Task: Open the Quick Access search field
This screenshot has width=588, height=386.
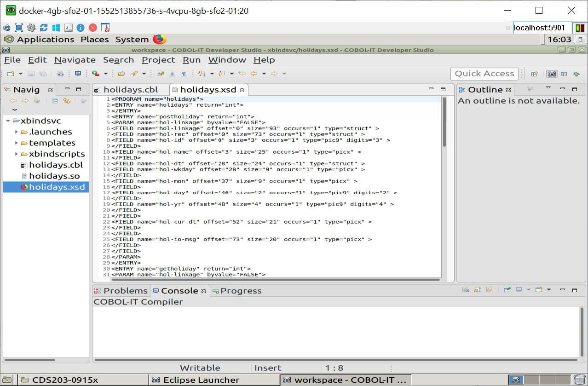Action: (x=484, y=73)
